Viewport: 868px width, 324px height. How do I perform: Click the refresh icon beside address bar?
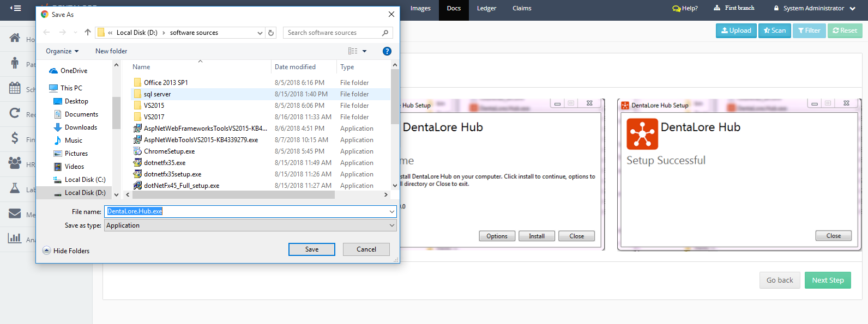tap(271, 33)
